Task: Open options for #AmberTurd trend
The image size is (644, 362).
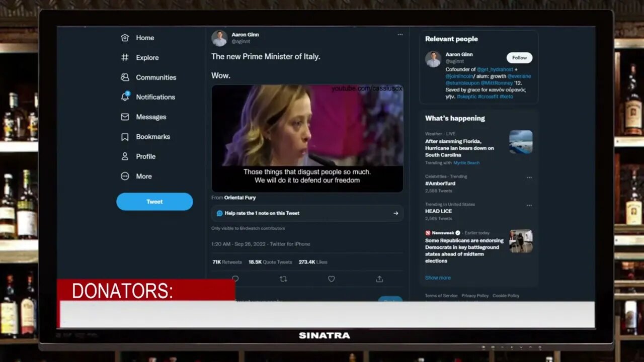Action: 529,177
